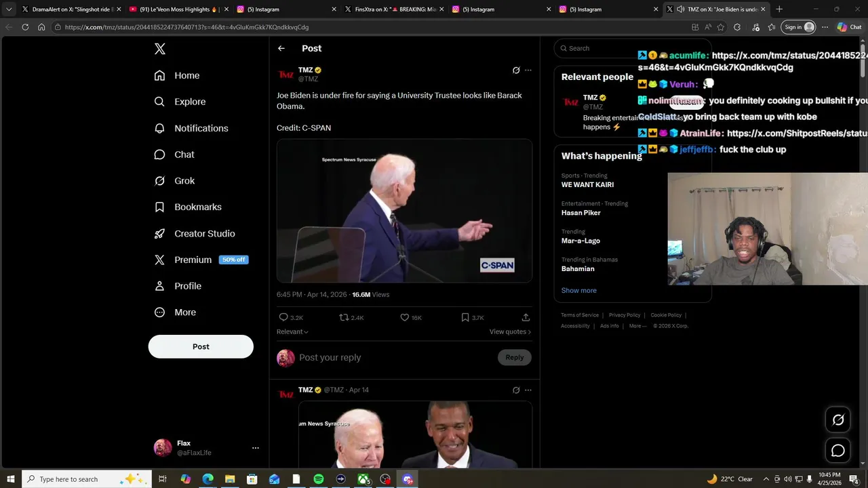Open Spotify from the taskbar
The image size is (868, 488).
click(x=319, y=479)
